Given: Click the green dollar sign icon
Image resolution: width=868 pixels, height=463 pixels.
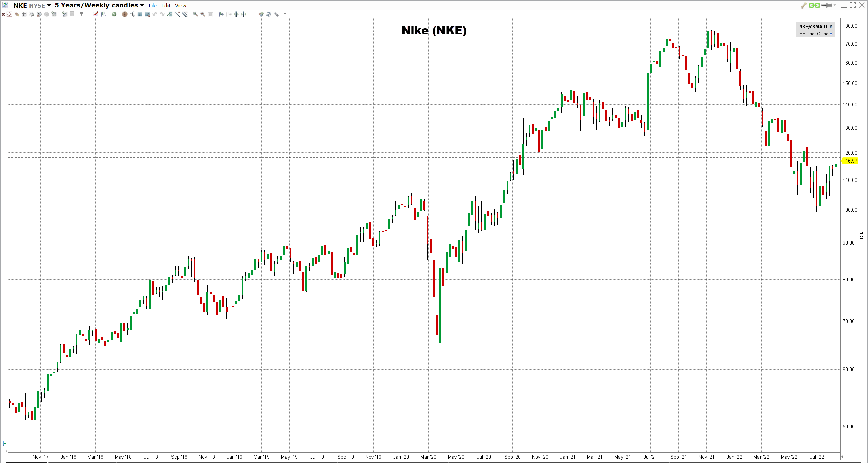Looking at the screenshot, I should (x=114, y=14).
